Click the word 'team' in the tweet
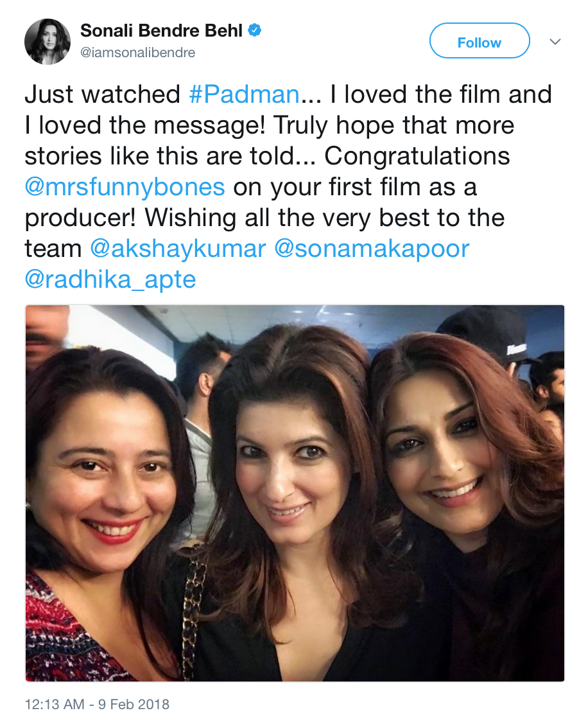Screen dimensions: 588x722 coord(53,249)
